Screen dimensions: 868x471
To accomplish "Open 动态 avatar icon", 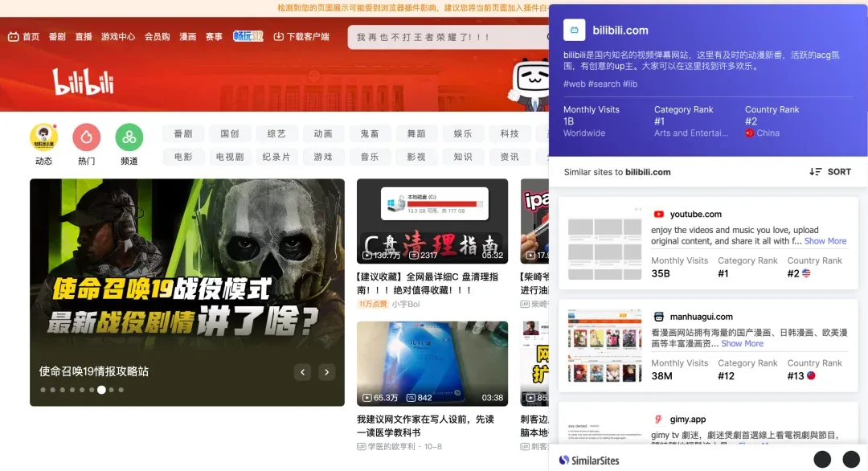I will pyautogui.click(x=43, y=137).
